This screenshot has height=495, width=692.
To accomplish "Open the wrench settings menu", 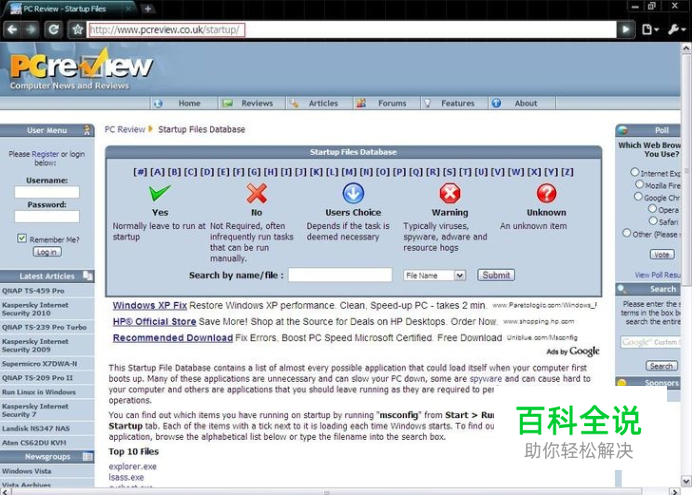I will [676, 30].
